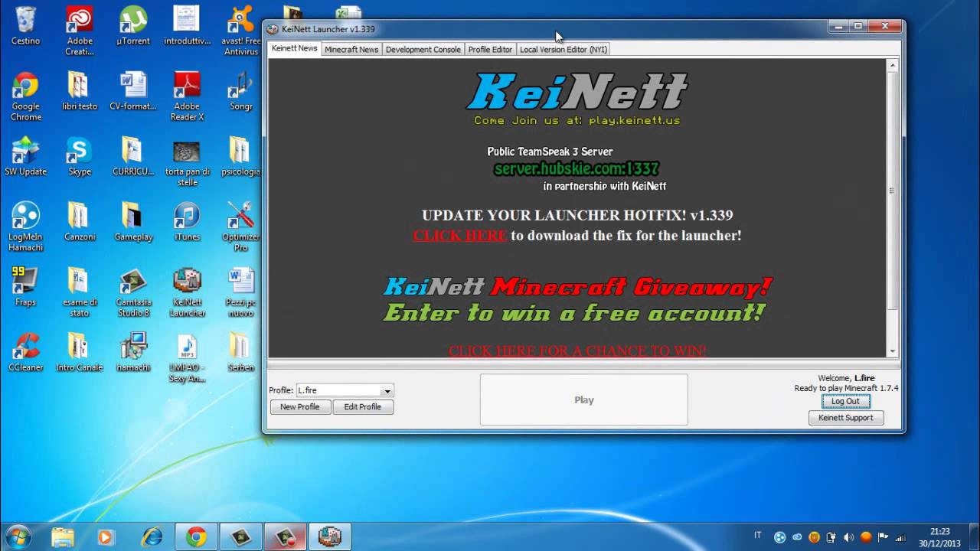The image size is (980, 551).
Task: Click the play.keinett.us join text
Action: click(634, 120)
